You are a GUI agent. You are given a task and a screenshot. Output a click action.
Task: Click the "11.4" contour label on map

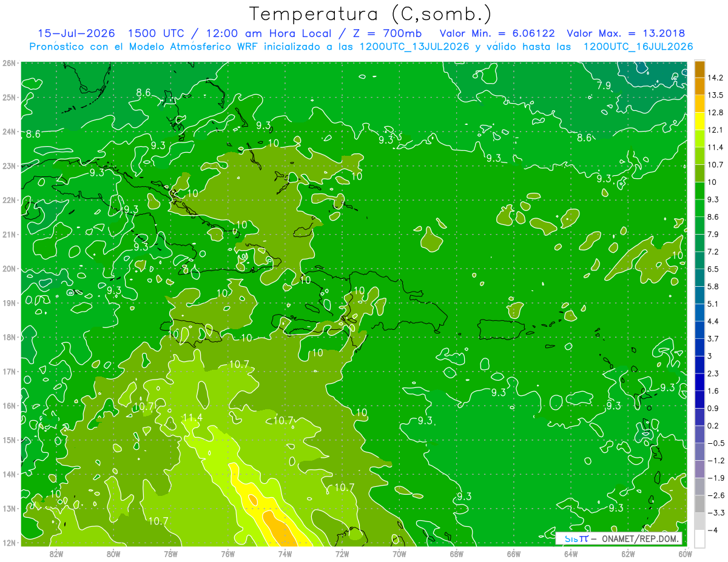[192, 416]
